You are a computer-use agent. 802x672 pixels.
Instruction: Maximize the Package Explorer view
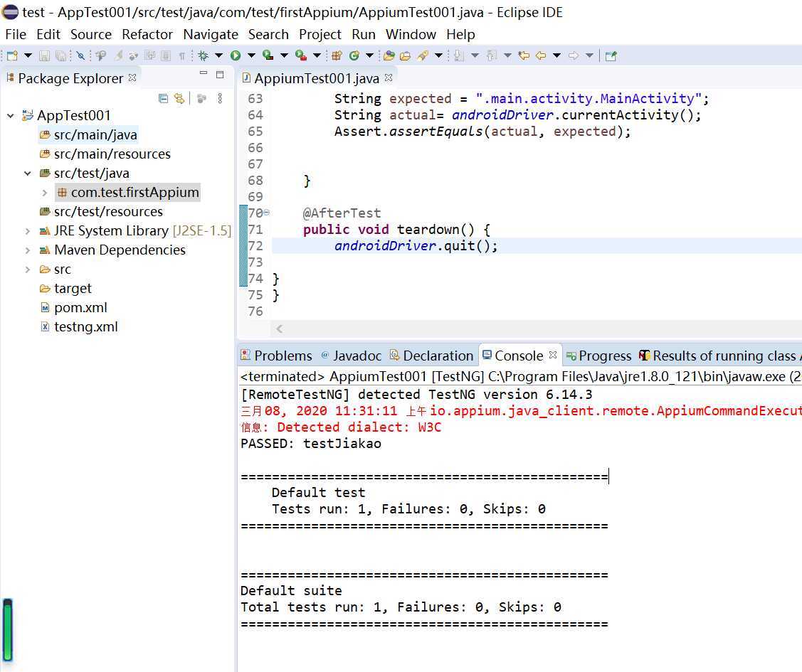tap(220, 75)
